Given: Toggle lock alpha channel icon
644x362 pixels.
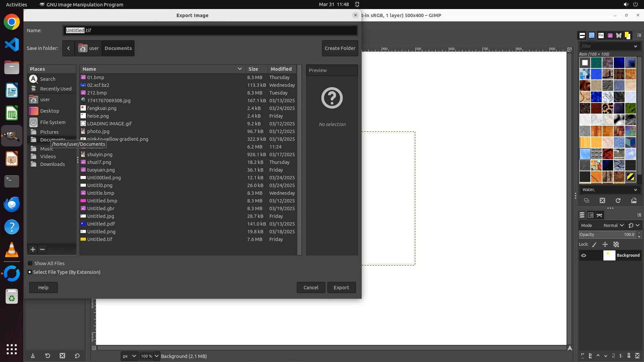Looking at the screenshot, I should click(x=616, y=245).
